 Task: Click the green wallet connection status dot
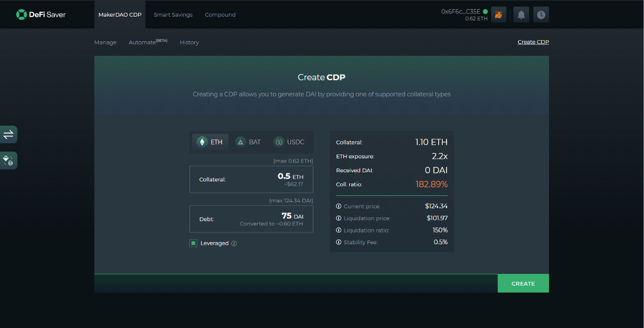point(485,11)
